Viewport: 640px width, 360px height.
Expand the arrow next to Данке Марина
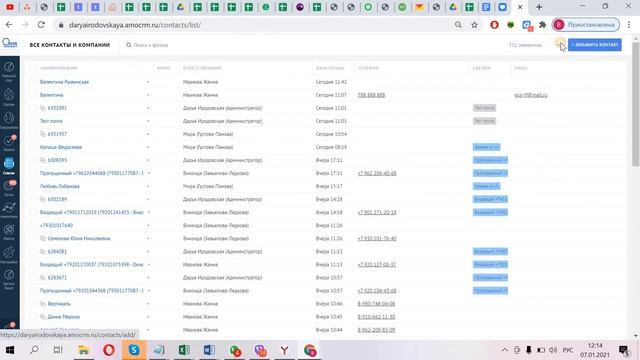(148, 317)
